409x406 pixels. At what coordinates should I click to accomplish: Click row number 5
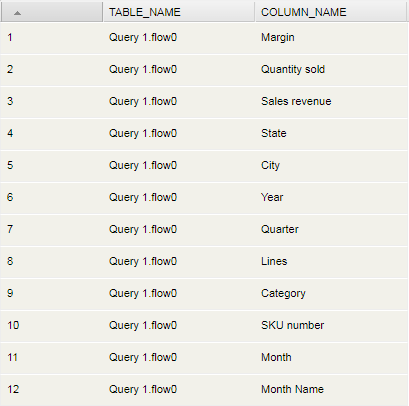click(x=10, y=165)
